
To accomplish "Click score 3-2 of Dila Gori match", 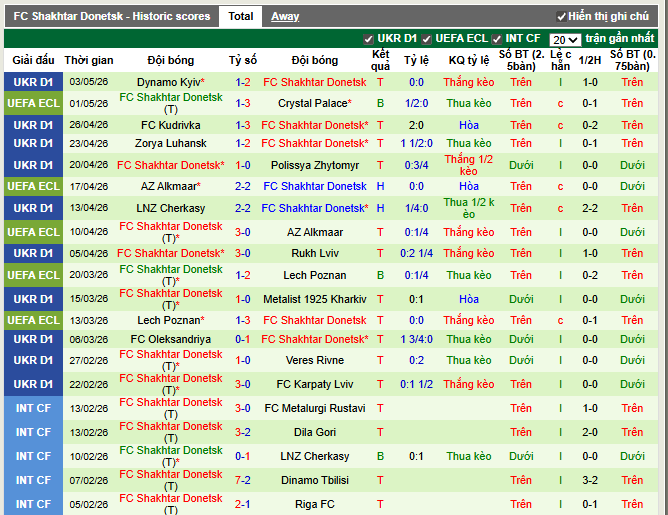I will coord(243,432).
